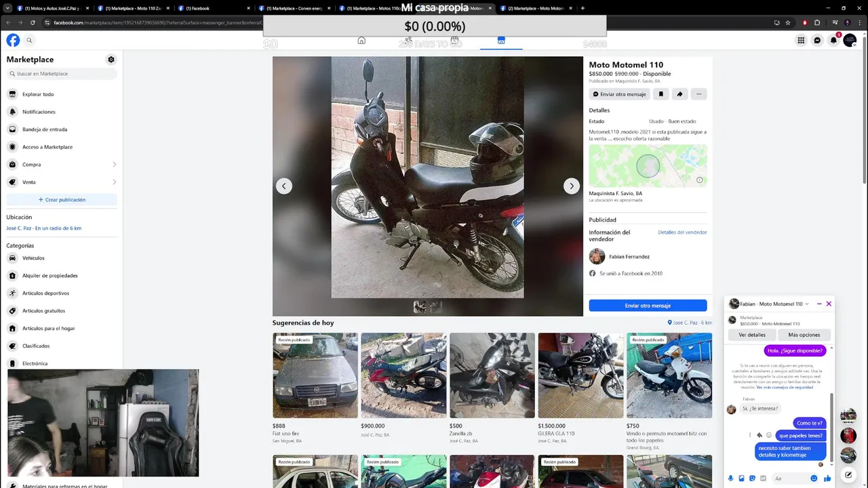Select Vehículos category
This screenshot has width=868, height=488.
click(61, 258)
